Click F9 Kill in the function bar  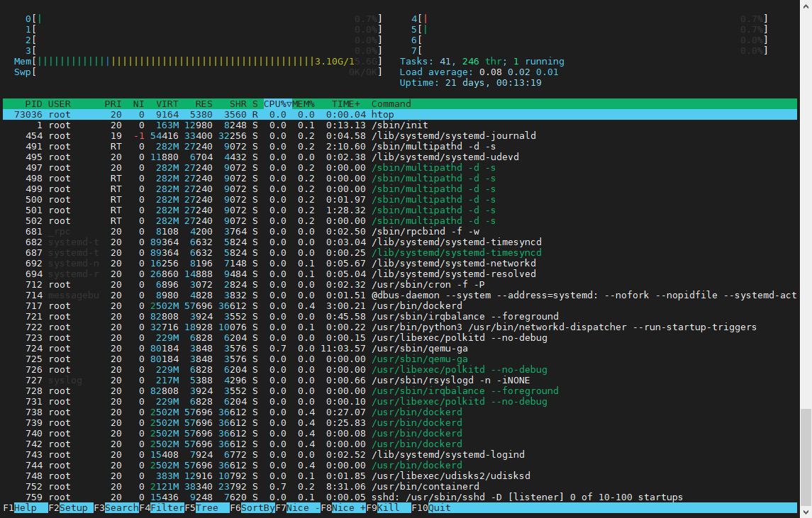389,508
